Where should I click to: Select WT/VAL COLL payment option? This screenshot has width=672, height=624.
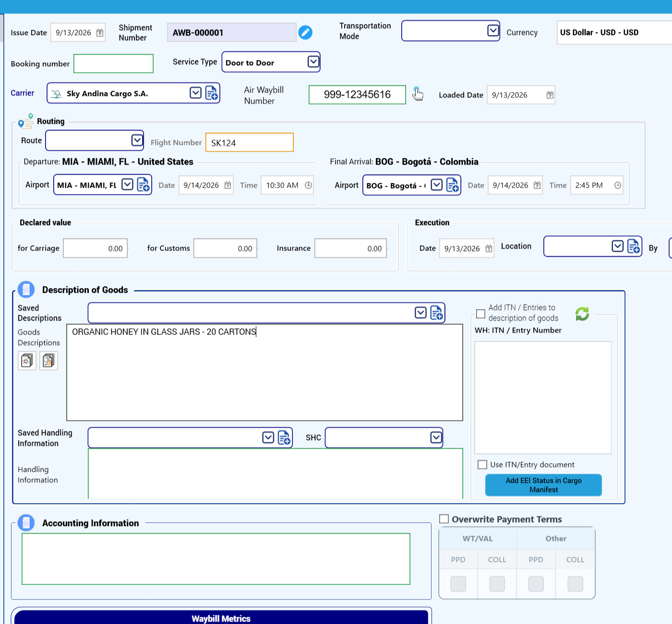coord(497,584)
